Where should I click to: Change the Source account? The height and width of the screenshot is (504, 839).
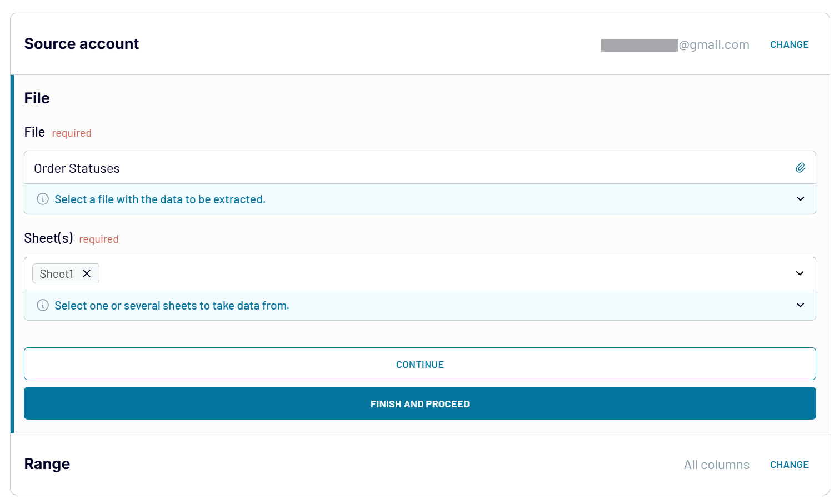tap(789, 44)
